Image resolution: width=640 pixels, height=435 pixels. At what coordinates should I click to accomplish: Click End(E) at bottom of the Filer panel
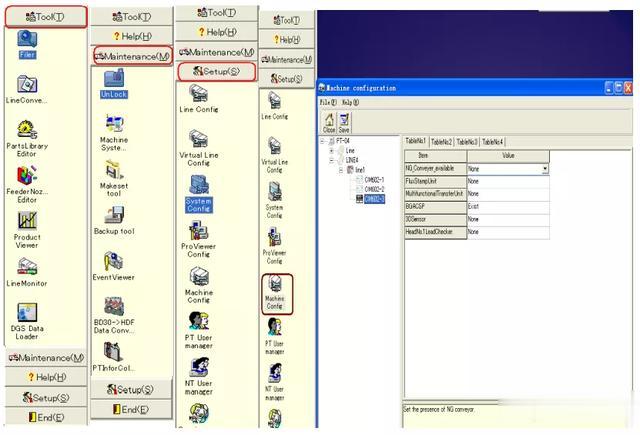[47, 417]
